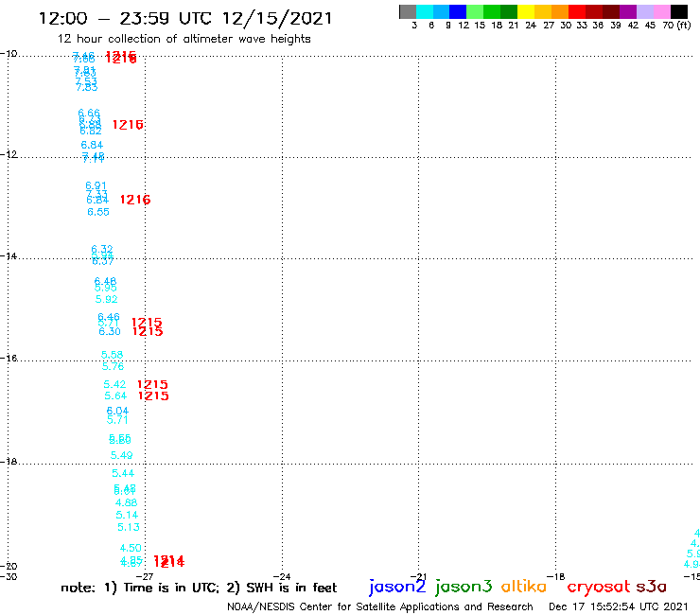
Task: Click the '70 (ft)' scale label
Action: (x=676, y=26)
